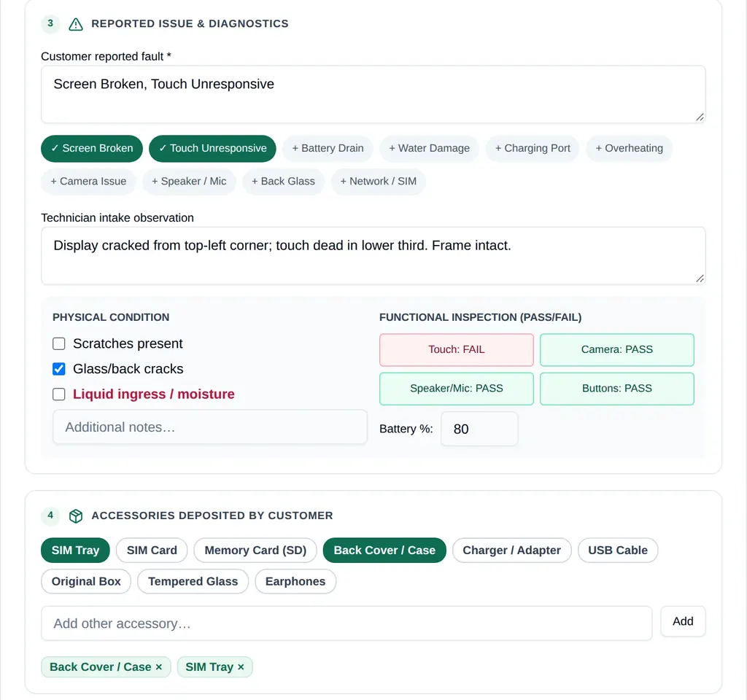Toggle the Touch: FAIL inspection button
Image resolution: width=747 pixels, height=700 pixels.
coord(457,350)
